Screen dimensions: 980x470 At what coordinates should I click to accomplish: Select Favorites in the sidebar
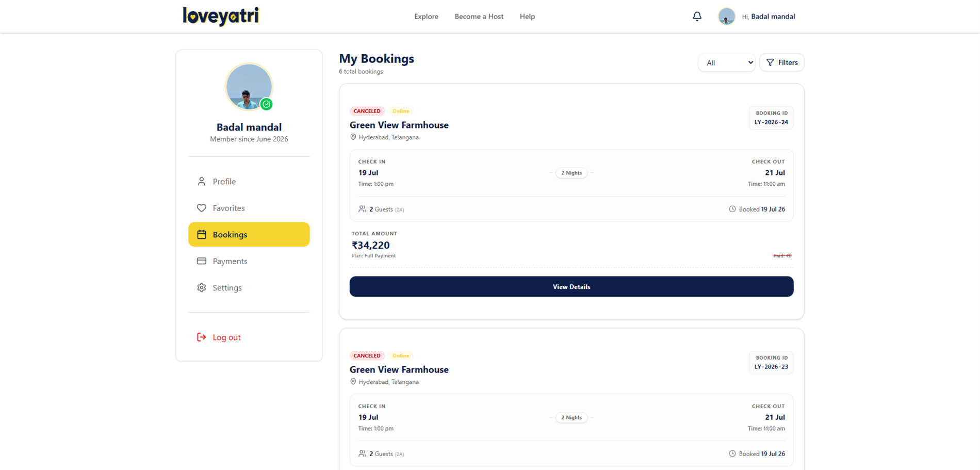pos(249,208)
